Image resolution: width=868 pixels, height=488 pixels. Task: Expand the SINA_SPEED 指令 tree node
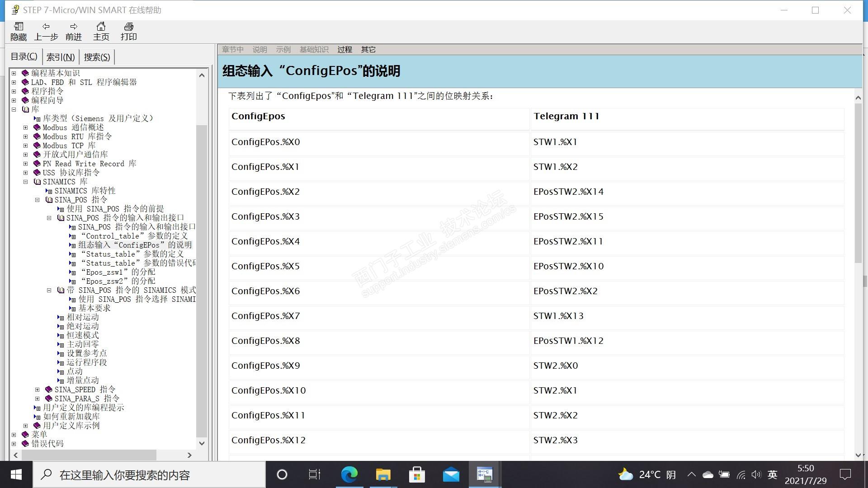click(x=38, y=389)
